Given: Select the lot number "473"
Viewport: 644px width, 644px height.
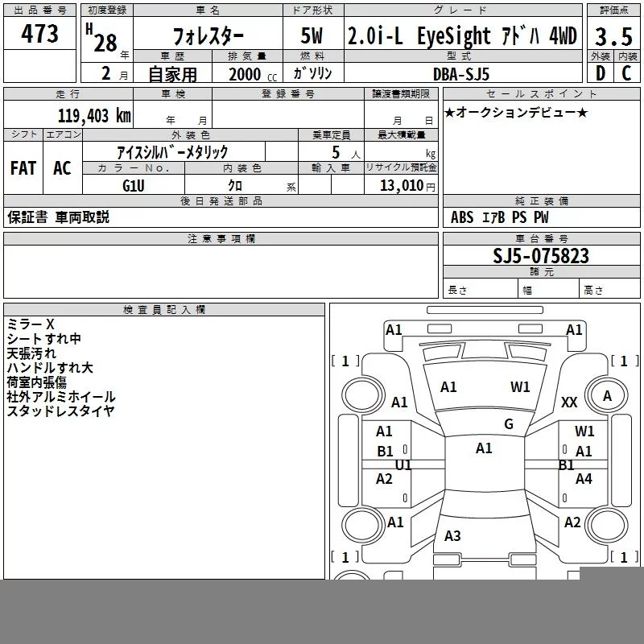Looking at the screenshot, I should [x=39, y=34].
